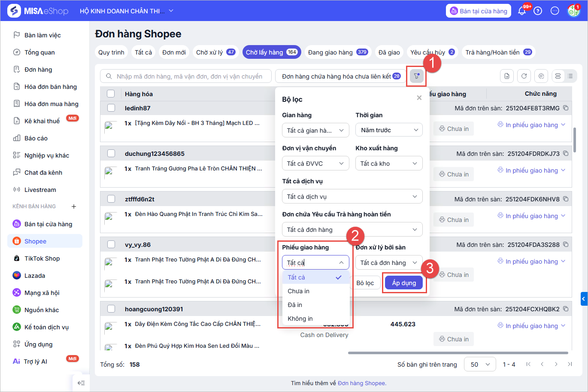This screenshot has width=588, height=392.
Task: Open the Đơn vị vận chuyển dropdown
Action: 315,164
